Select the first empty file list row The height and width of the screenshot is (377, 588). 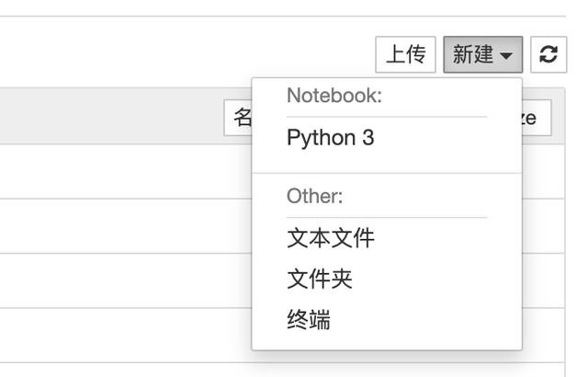[x=126, y=171]
